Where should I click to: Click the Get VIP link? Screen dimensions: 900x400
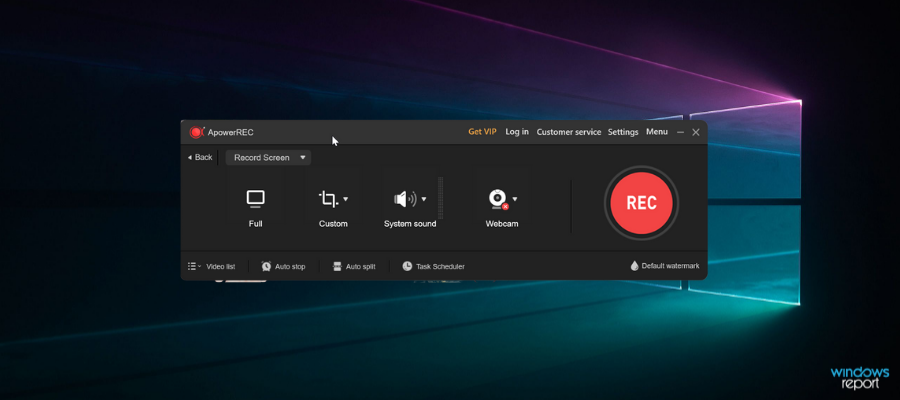click(482, 132)
